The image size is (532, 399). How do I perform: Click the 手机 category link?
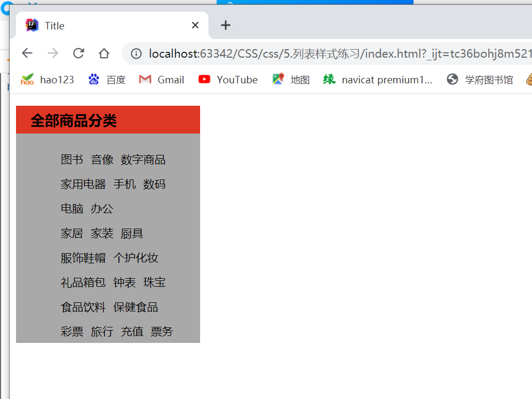124,184
